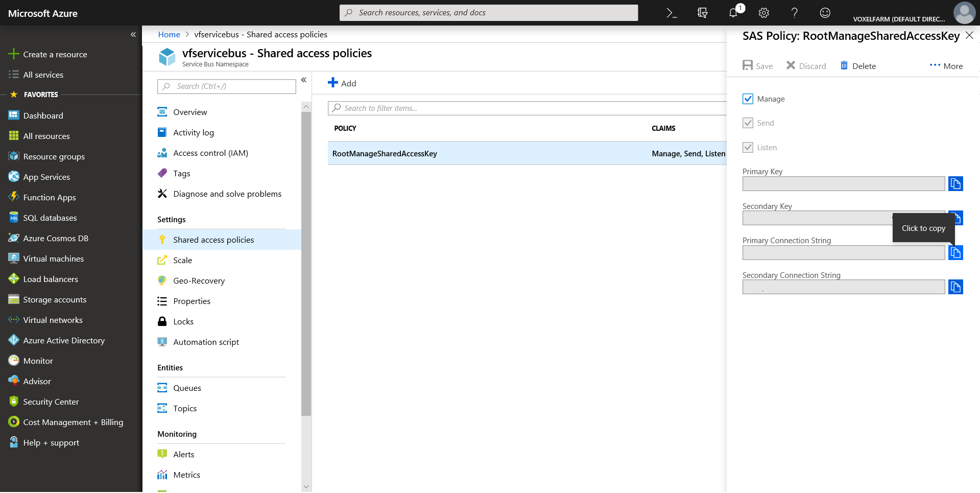The width and height of the screenshot is (980, 493).
Task: Focus the resource menu search box
Action: tap(226, 86)
